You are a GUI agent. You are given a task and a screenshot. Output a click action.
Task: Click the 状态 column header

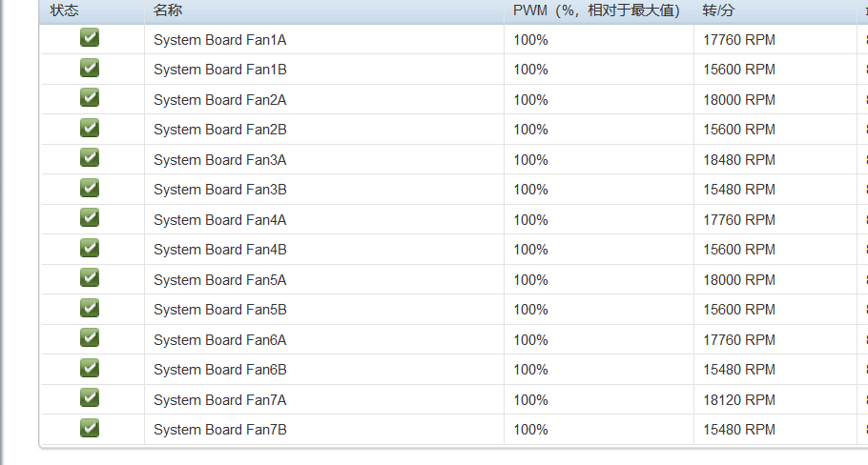pos(64,10)
